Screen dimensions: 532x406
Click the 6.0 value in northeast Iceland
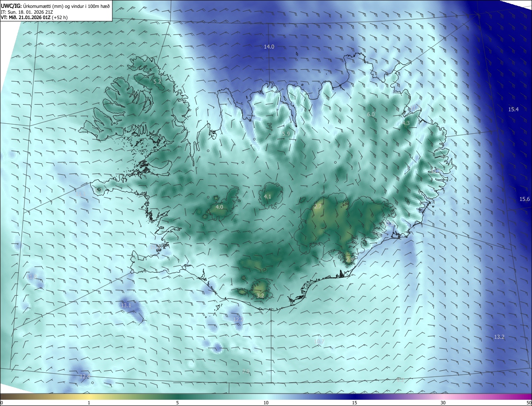pyautogui.click(x=371, y=114)
